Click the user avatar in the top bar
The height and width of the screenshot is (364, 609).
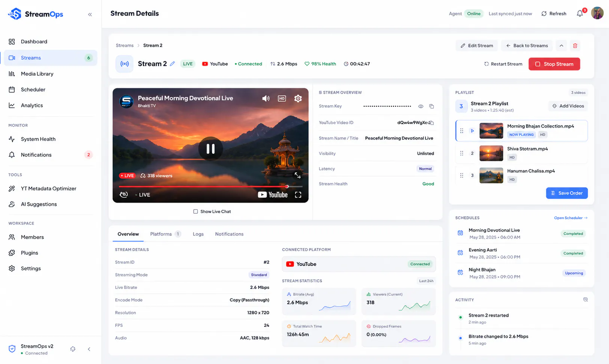(597, 13)
